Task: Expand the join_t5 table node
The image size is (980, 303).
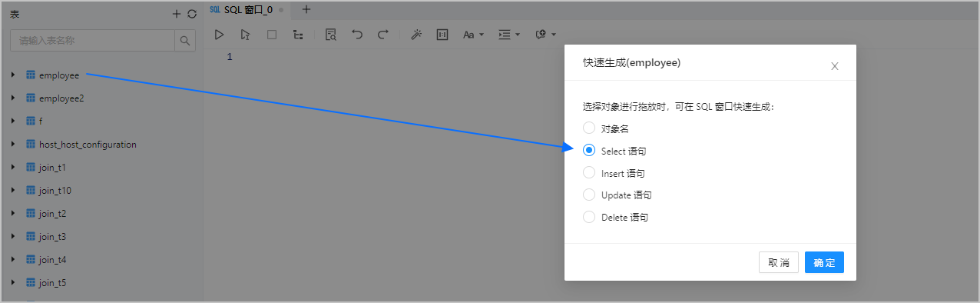Action: click(13, 283)
